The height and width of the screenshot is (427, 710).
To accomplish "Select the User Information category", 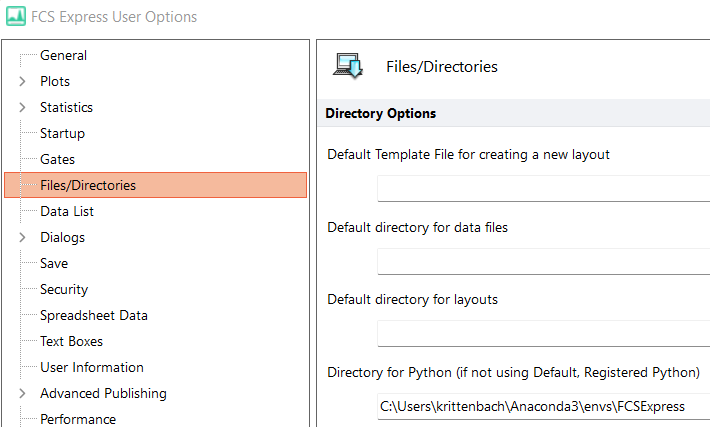I will pos(92,368).
